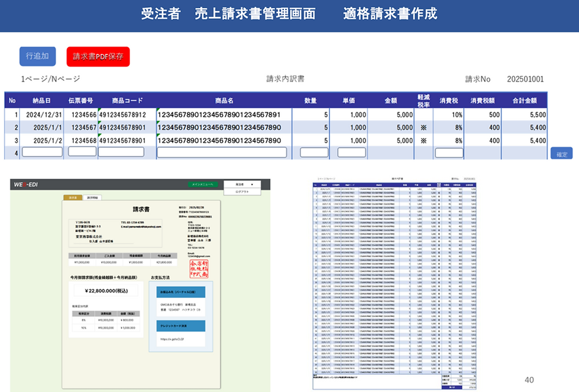The width and height of the screenshot is (579, 392).
Task: Click the red company seal stamp
Action: pyautogui.click(x=199, y=269)
